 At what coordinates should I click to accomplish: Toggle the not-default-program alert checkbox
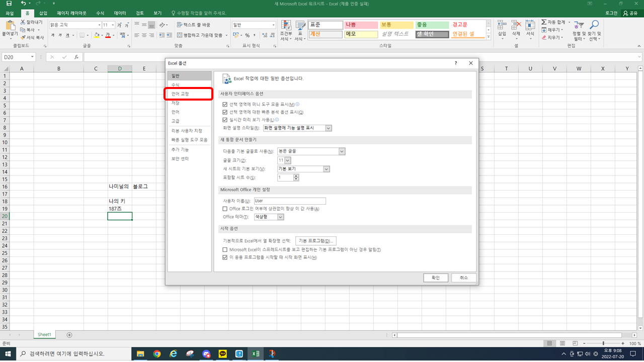pos(225,249)
